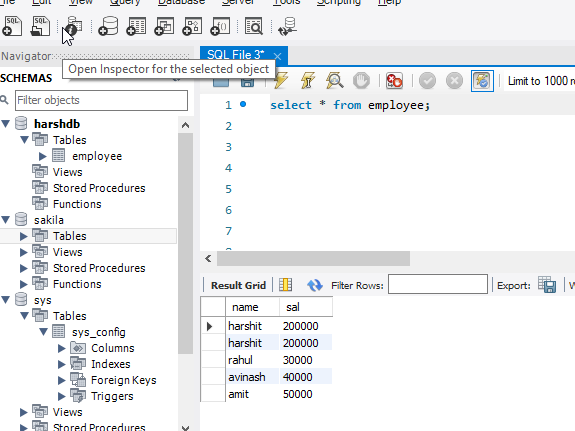
Task: Collapse the sys schema
Action: pyautogui.click(x=6, y=300)
